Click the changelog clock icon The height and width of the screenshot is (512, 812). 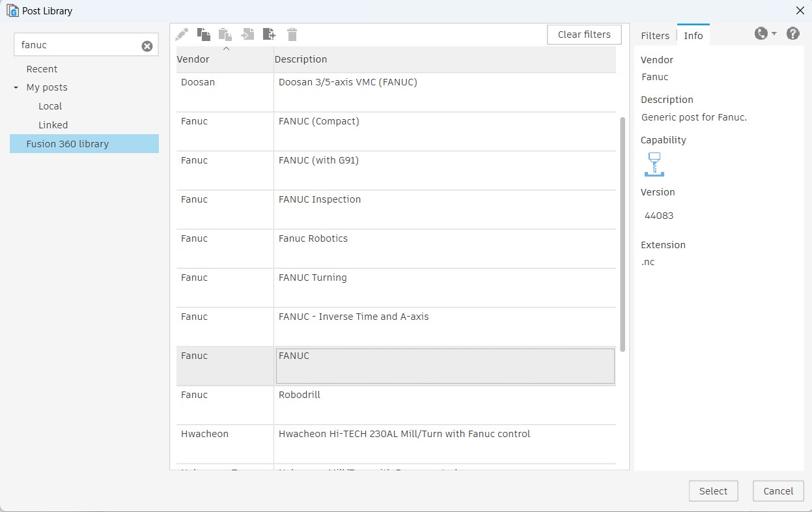coord(761,33)
